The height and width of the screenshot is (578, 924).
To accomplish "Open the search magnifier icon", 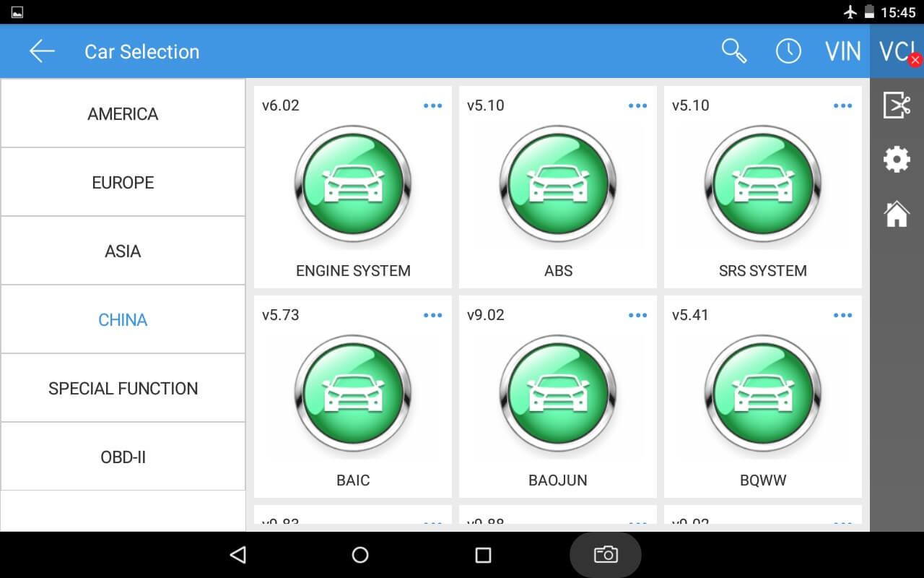I will (x=734, y=51).
